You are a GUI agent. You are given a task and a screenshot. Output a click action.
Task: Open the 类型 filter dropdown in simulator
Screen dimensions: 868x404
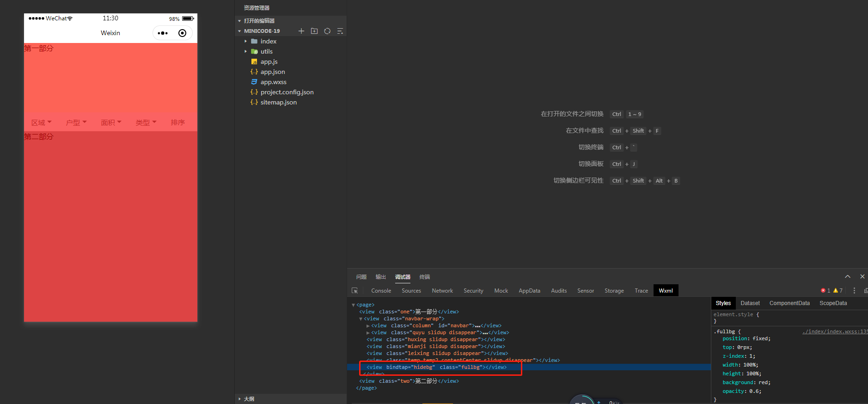tap(146, 122)
